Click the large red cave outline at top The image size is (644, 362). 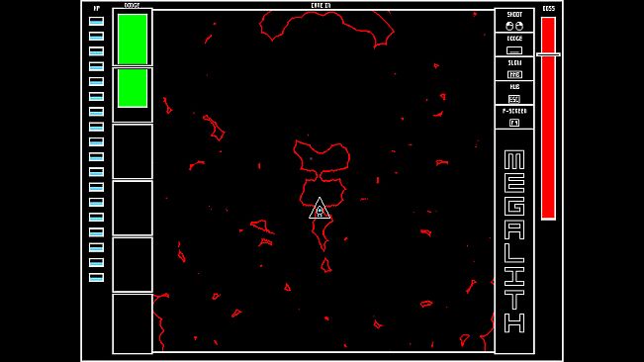[327, 29]
